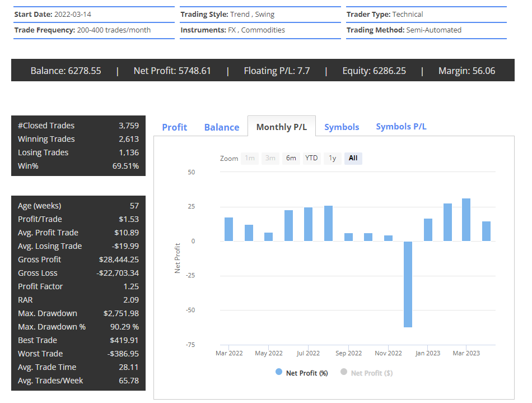Image resolution: width=532 pixels, height=403 pixels.
Task: Click the gray dot beside Net Profit ($)
Action: click(343, 372)
